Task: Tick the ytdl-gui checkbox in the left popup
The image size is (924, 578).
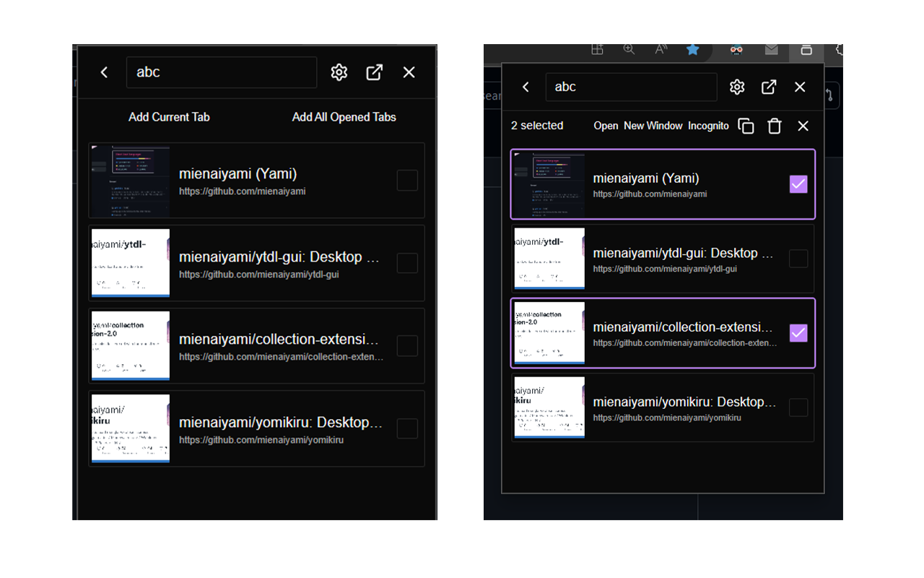Action: click(x=407, y=263)
